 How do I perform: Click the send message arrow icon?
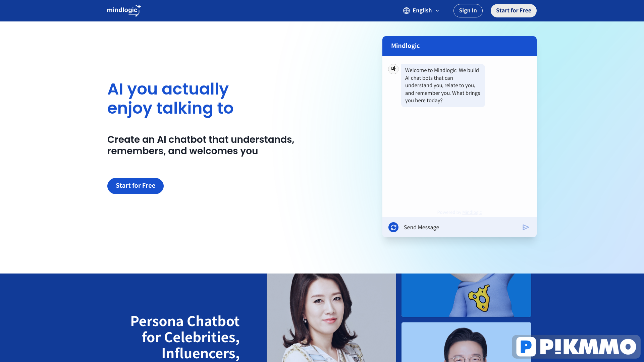pyautogui.click(x=526, y=227)
